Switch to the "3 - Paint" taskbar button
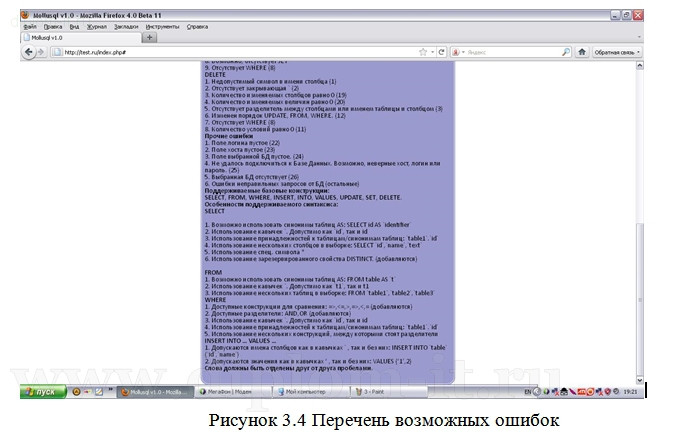 [x=389, y=392]
